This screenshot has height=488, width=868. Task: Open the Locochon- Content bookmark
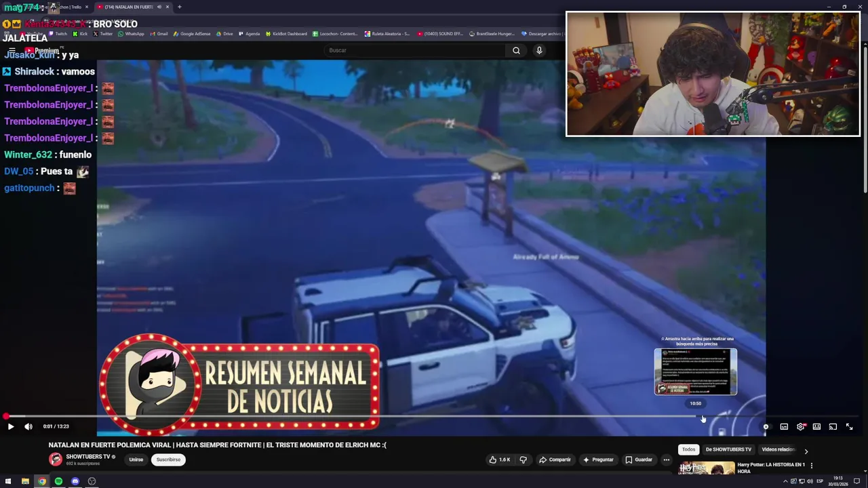point(335,33)
